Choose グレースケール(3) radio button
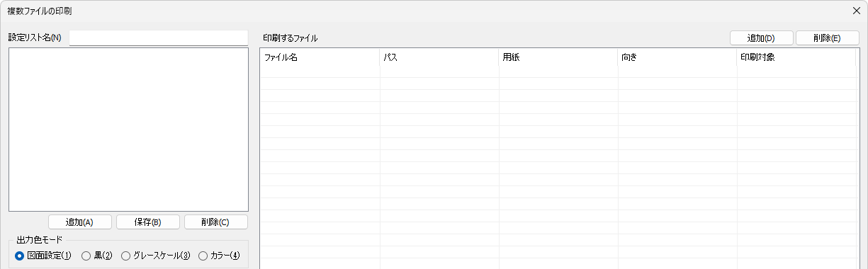This screenshot has height=269, width=868. (x=156, y=256)
